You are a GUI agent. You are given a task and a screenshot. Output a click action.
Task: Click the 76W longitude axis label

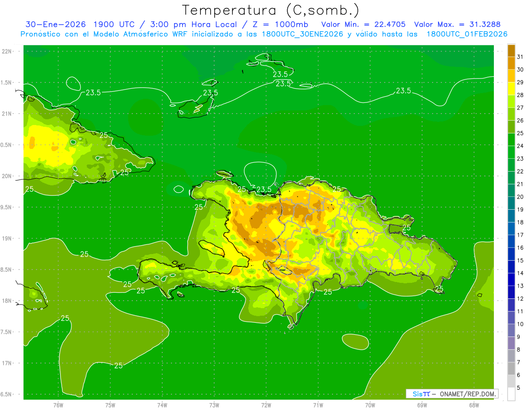pyautogui.click(x=58, y=405)
